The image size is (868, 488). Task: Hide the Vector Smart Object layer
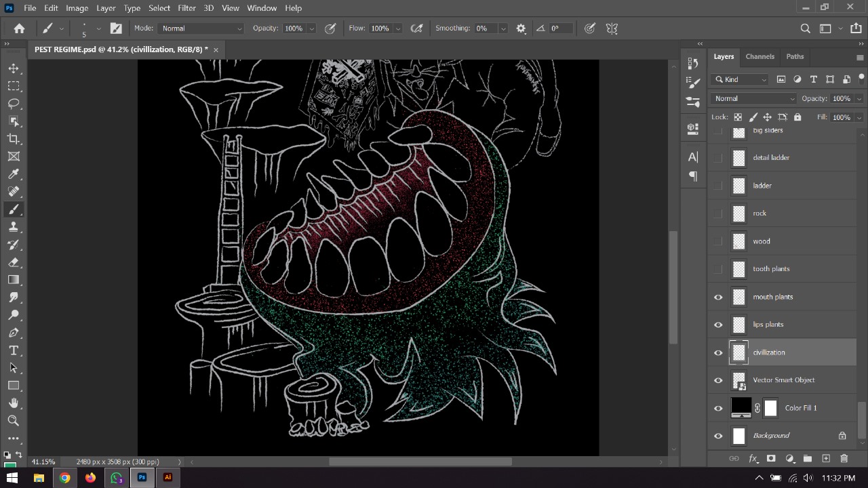[x=718, y=380]
